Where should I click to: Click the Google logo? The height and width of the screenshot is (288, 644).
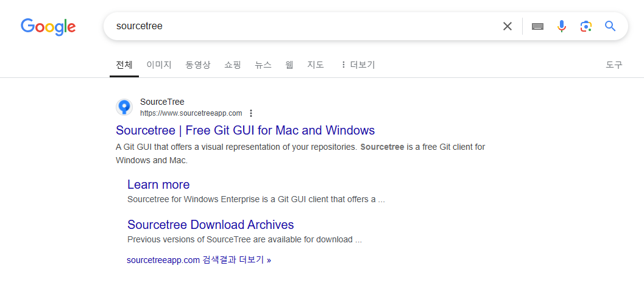click(48, 27)
